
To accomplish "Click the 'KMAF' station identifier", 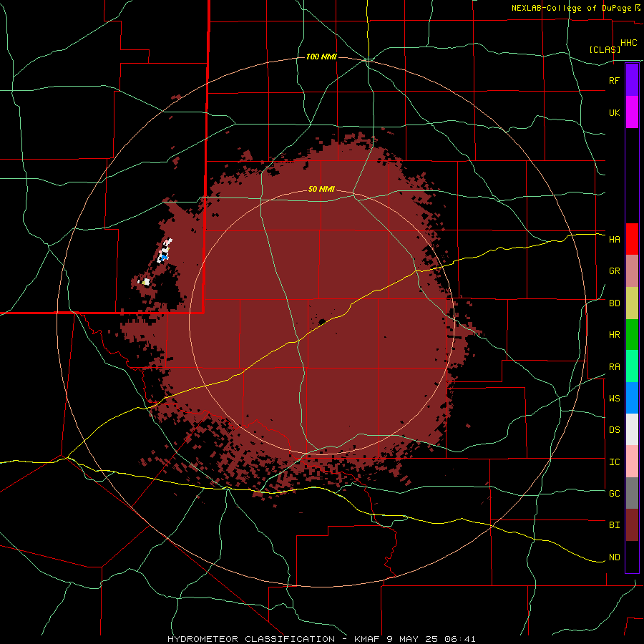I will click(x=367, y=639).
